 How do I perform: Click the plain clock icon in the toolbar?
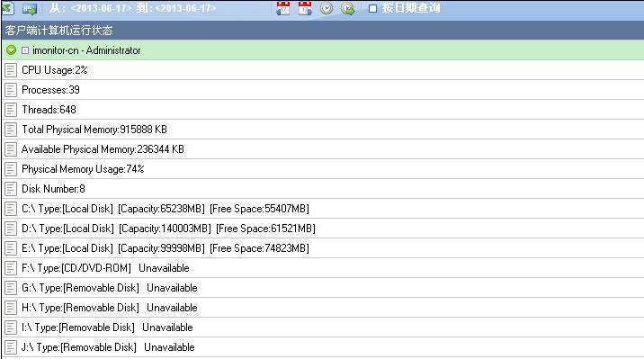pos(326,8)
